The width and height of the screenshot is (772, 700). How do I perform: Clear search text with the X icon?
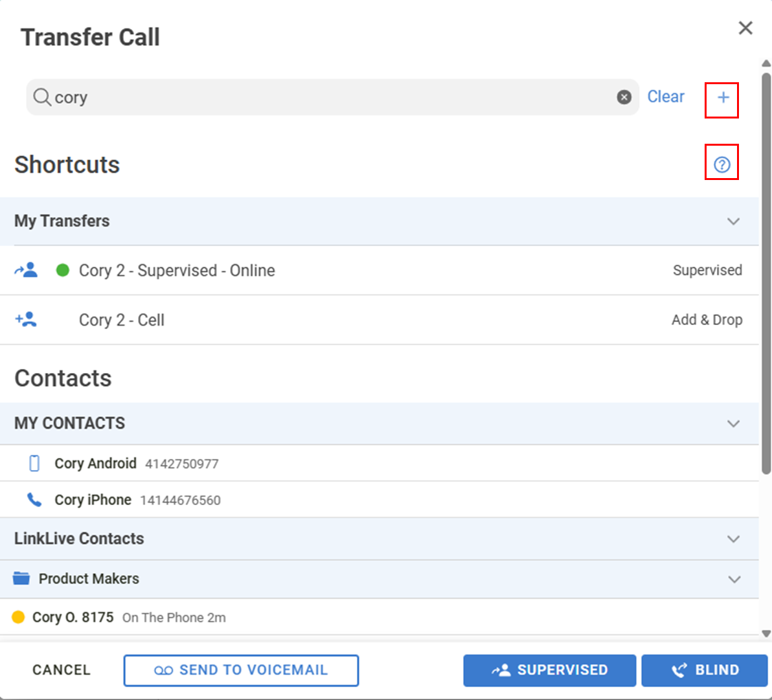pyautogui.click(x=624, y=97)
